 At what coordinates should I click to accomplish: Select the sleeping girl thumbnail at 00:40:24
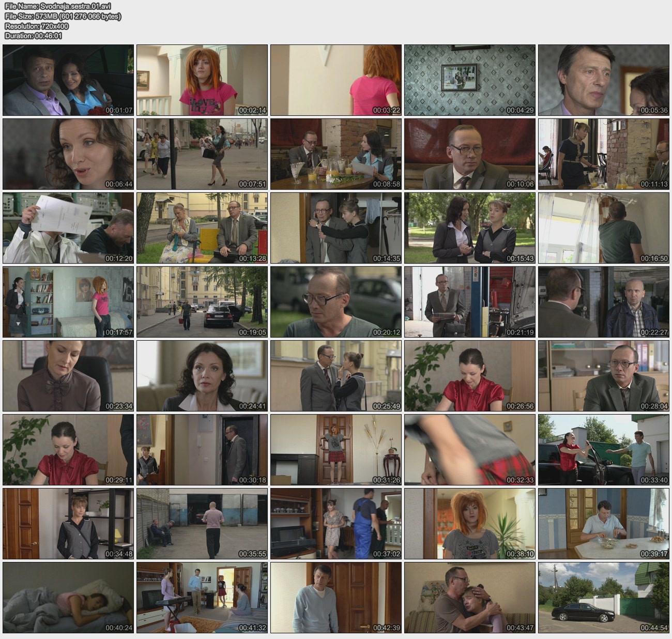[68, 598]
